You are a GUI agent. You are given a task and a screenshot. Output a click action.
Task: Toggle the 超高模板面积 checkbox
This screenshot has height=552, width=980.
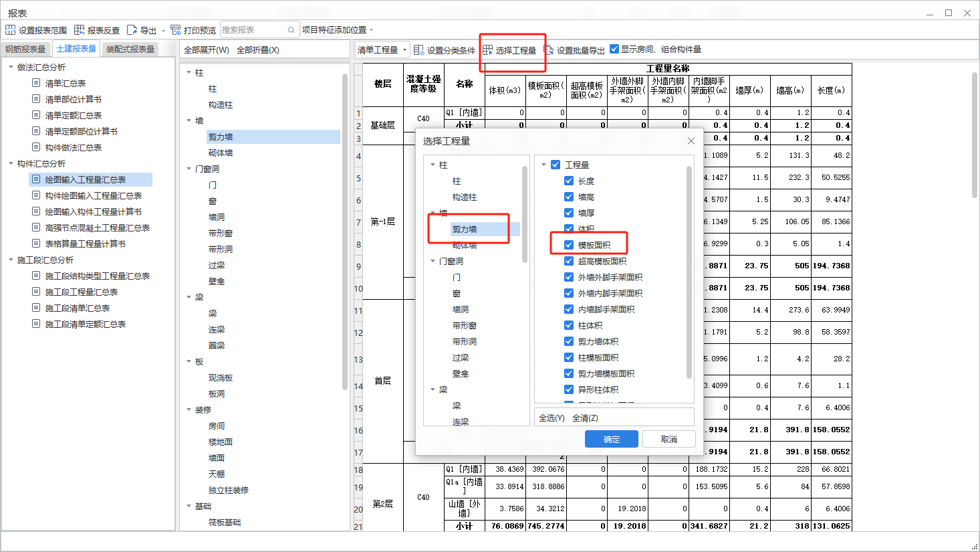tap(569, 261)
